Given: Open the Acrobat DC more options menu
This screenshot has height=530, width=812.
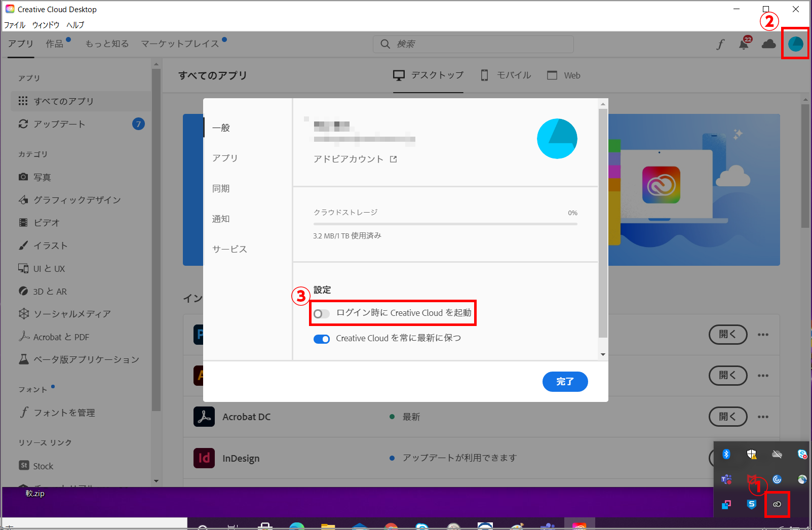Looking at the screenshot, I should (763, 417).
